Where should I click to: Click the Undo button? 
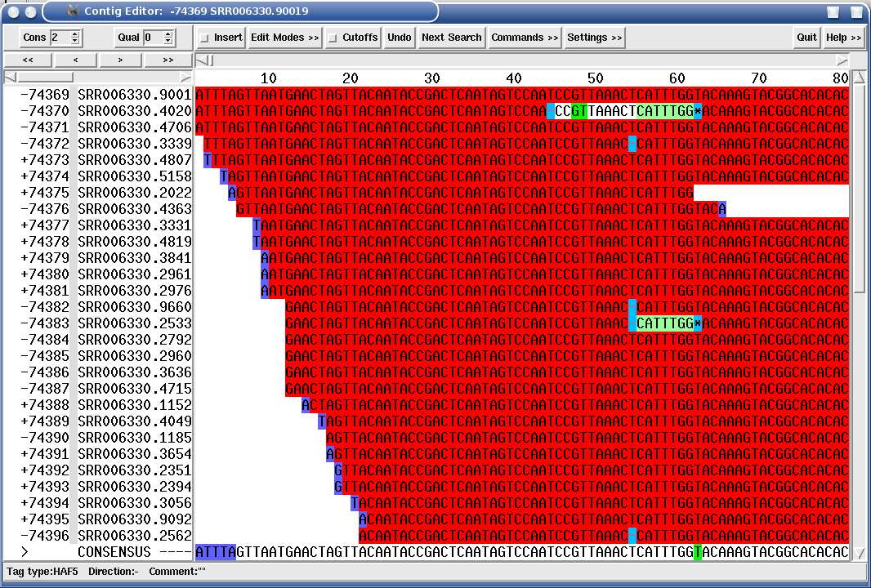[x=400, y=38]
